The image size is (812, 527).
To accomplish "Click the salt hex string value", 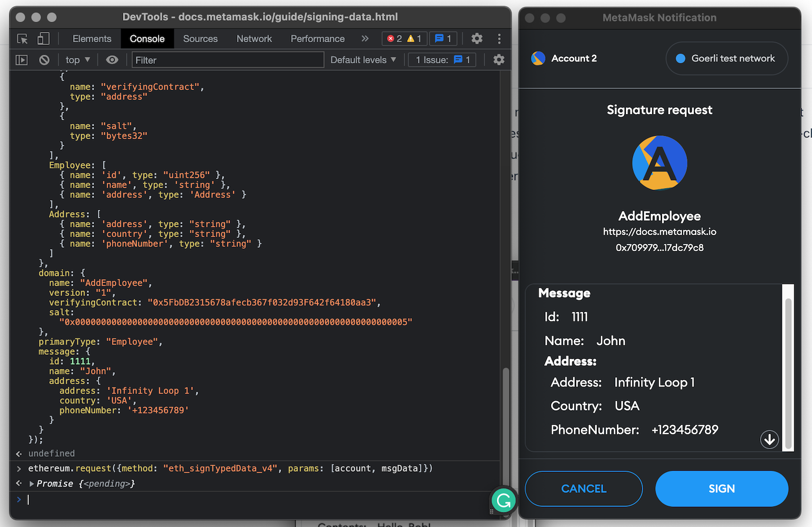I will click(235, 322).
